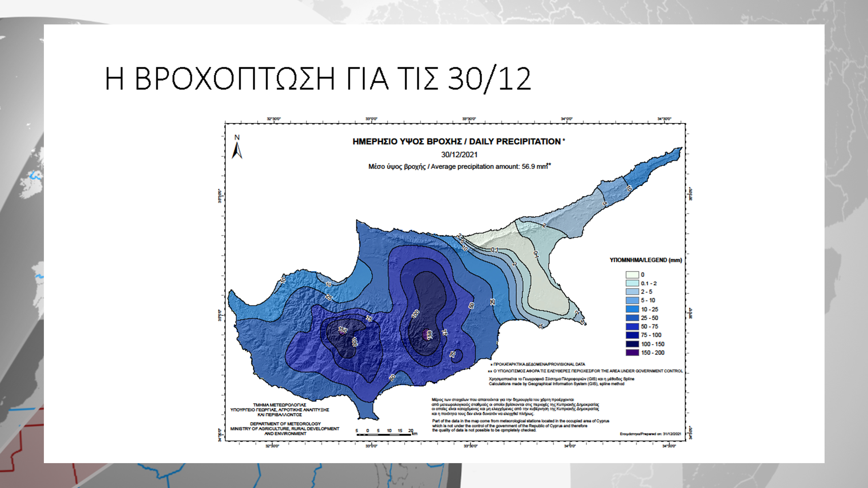Select the 5 - 10 legend swatch
868x488 pixels.
pos(632,300)
